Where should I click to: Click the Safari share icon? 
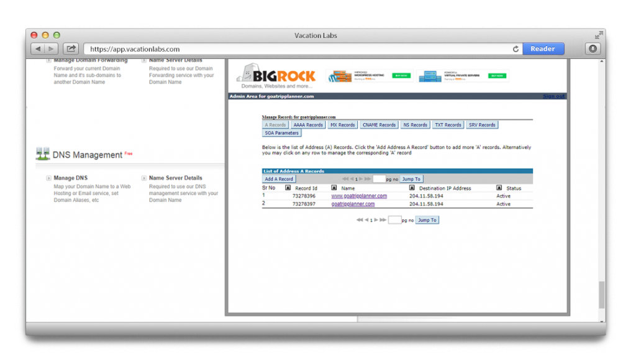[71, 49]
